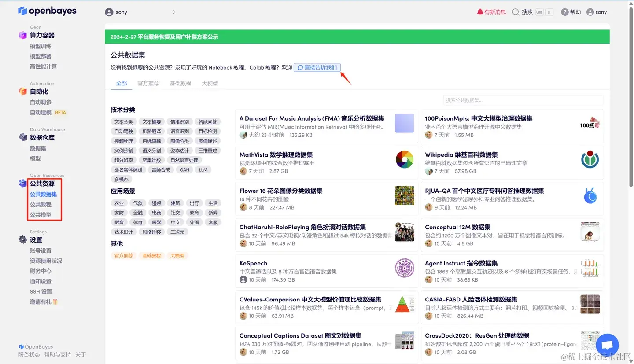
Task: Open the 关于 footer link
Action: 81,354
